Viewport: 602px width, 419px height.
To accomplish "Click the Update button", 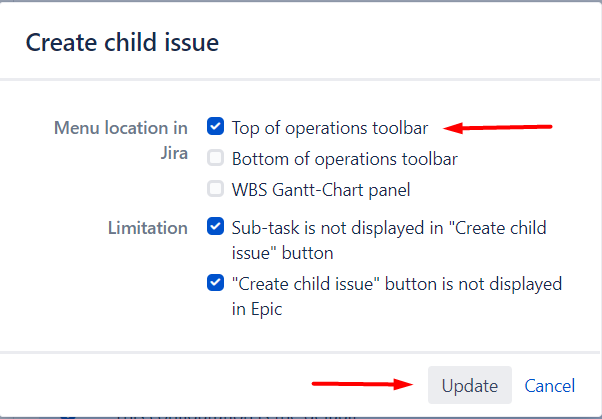I will 469,385.
